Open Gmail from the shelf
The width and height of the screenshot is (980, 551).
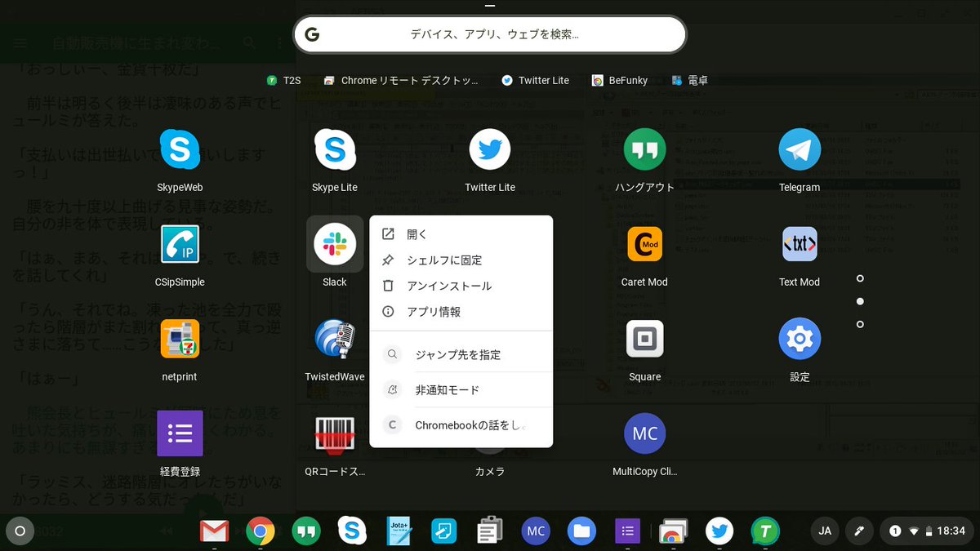[214, 531]
